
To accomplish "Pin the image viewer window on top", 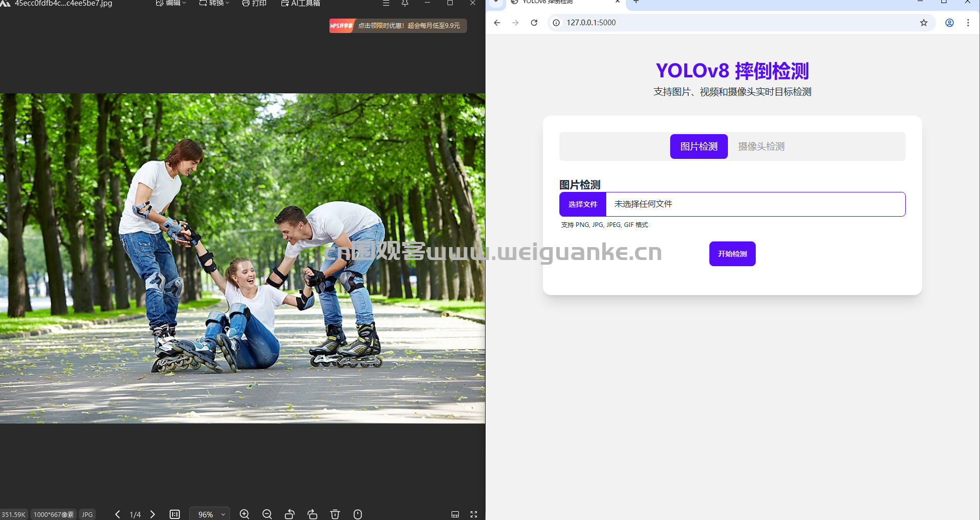I will 405,3.
